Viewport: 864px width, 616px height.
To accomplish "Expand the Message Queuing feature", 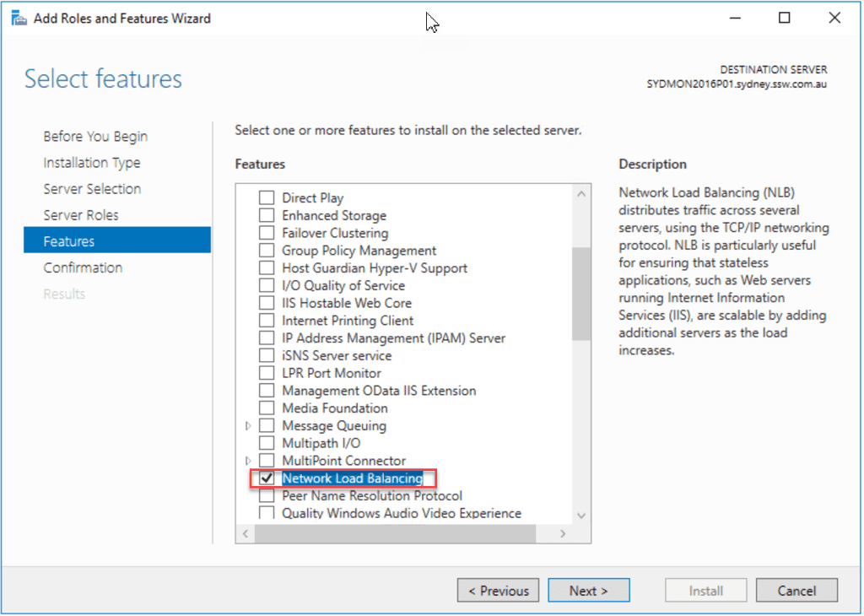I will point(247,426).
